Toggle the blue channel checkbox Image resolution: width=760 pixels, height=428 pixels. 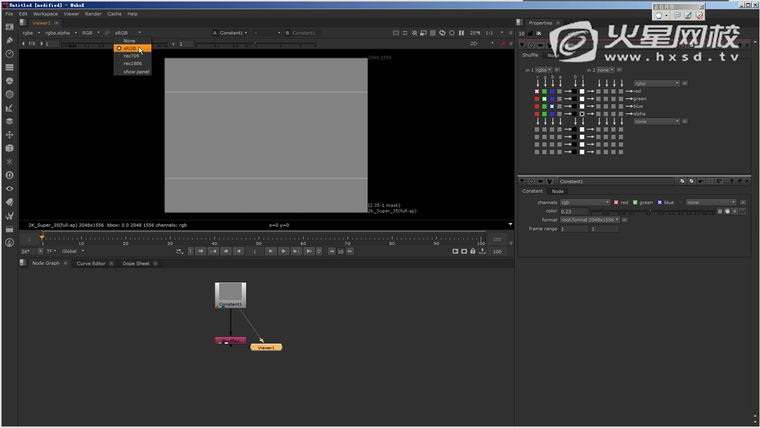pos(660,202)
